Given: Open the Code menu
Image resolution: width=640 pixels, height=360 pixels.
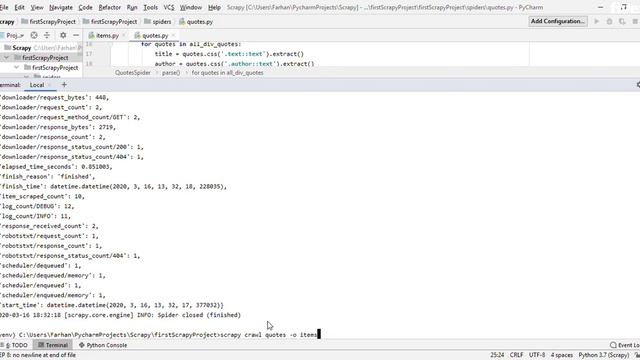Looking at the screenshot, I should [x=85, y=7].
